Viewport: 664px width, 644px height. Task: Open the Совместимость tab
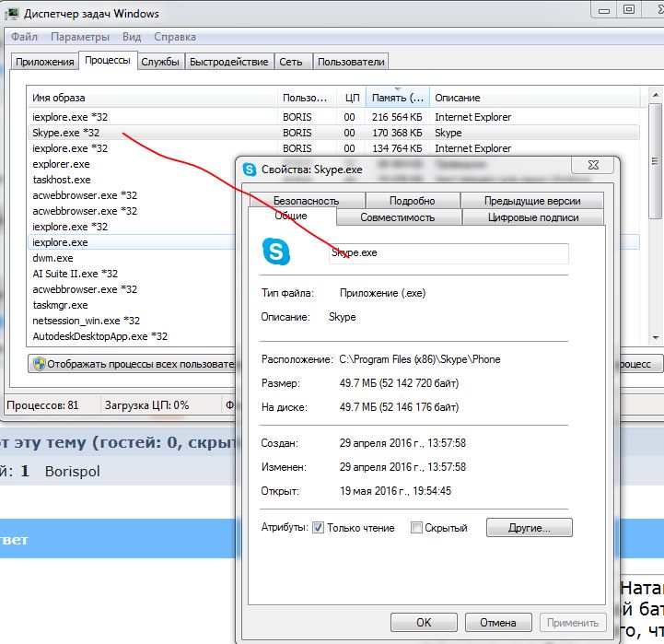398,217
